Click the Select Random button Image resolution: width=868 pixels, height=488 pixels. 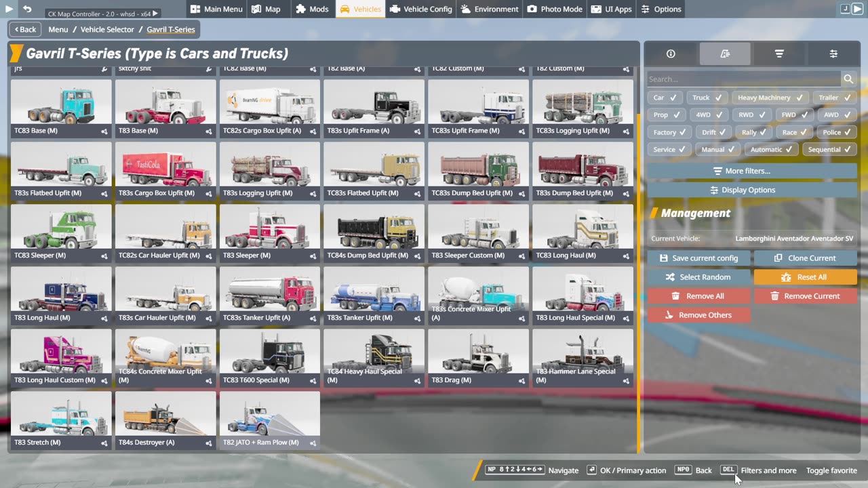[698, 277]
